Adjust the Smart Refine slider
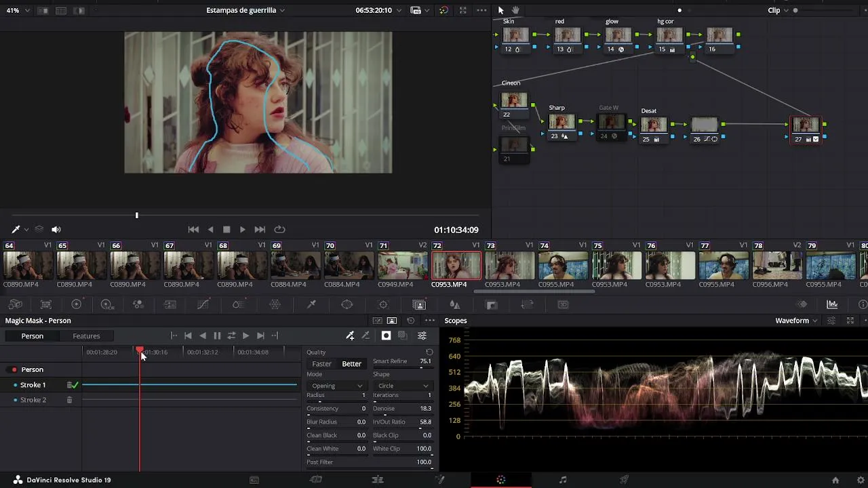 pyautogui.click(x=402, y=368)
